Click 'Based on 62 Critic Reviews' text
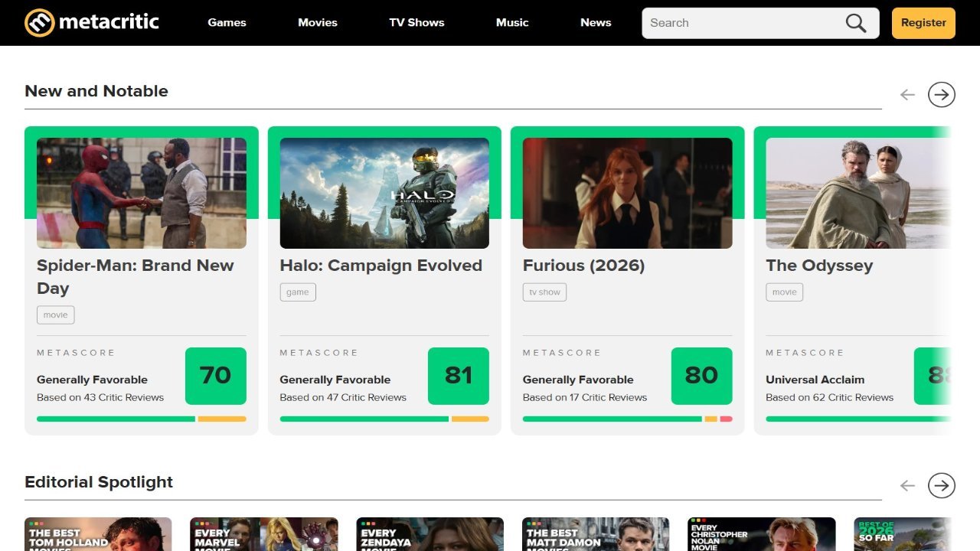 point(829,397)
